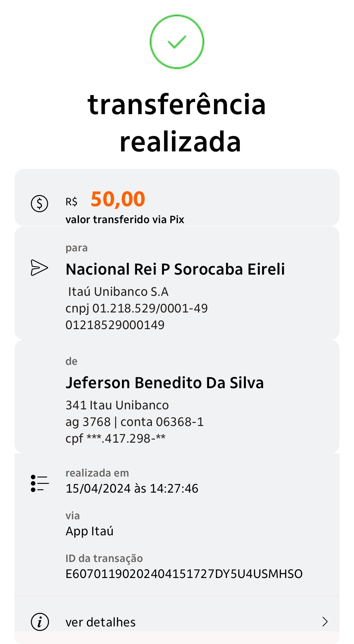Click the green success checkmark icon
Screen dimensions: 354x644
pyautogui.click(x=177, y=42)
